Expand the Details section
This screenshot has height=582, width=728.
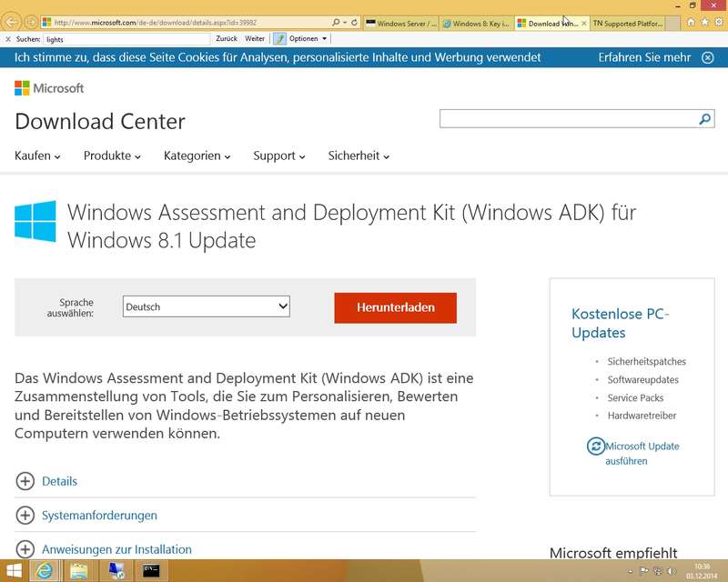coord(46,481)
